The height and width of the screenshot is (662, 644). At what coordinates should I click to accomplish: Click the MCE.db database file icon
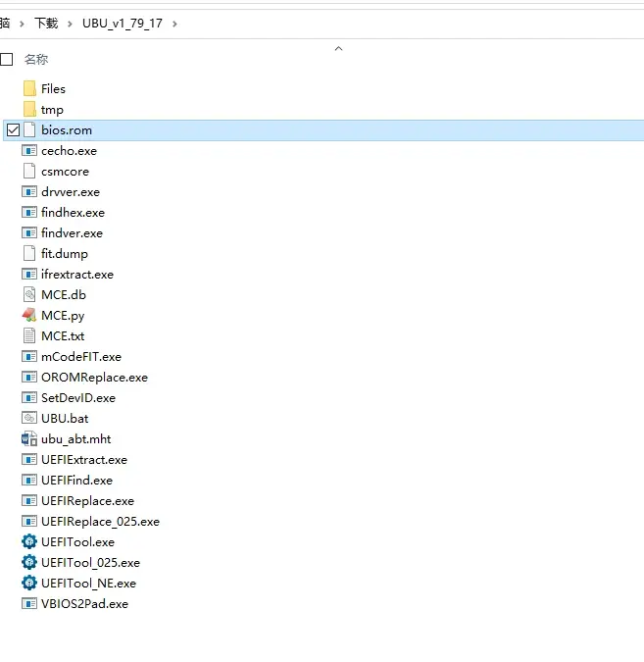29,294
